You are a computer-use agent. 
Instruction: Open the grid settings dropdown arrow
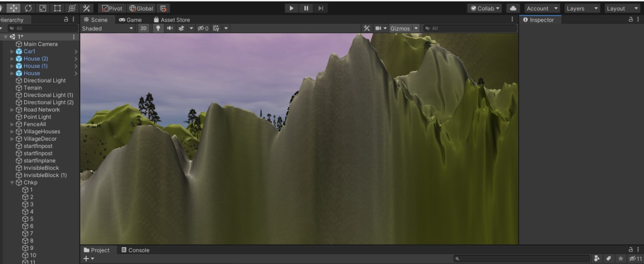pyautogui.click(x=226, y=28)
